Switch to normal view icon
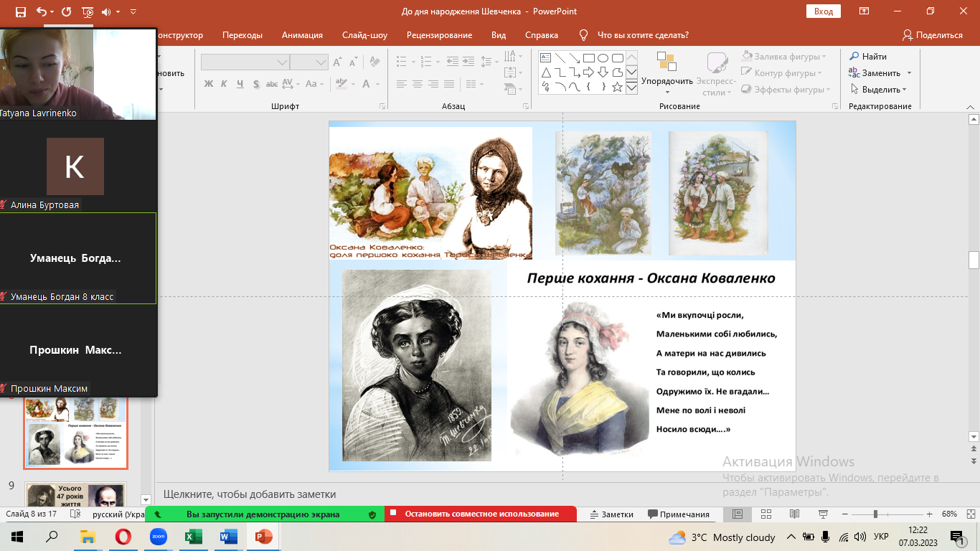 737,514
